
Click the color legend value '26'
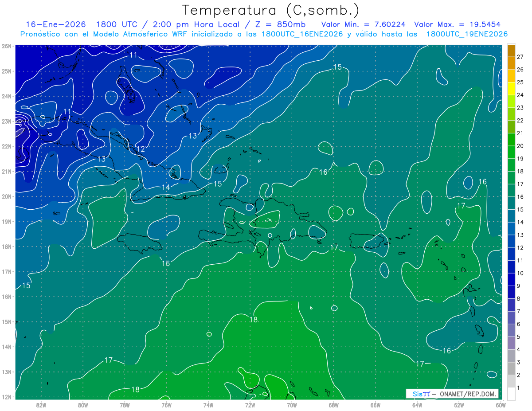coord(520,69)
